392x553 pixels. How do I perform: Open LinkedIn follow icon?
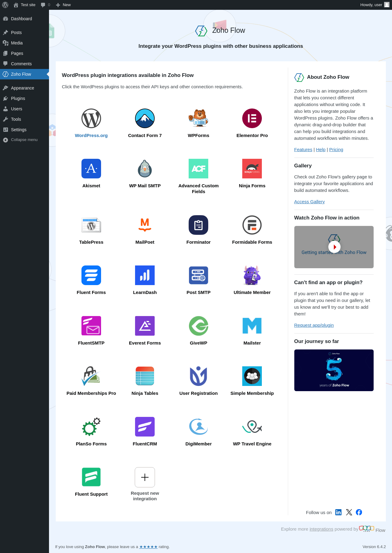(x=338, y=512)
